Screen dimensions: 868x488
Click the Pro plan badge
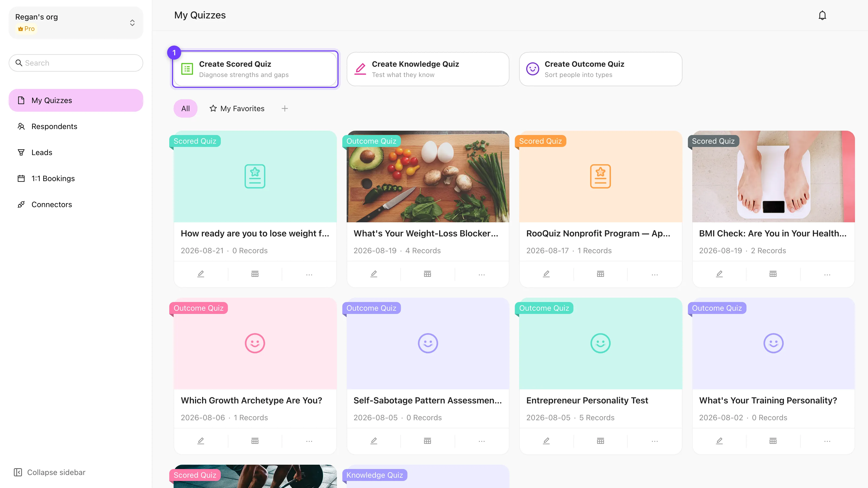[x=26, y=29]
